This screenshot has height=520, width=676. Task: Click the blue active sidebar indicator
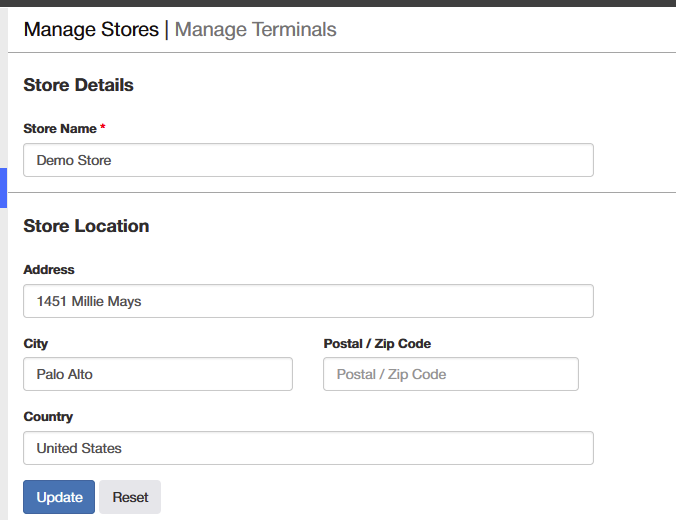[x=3, y=188]
